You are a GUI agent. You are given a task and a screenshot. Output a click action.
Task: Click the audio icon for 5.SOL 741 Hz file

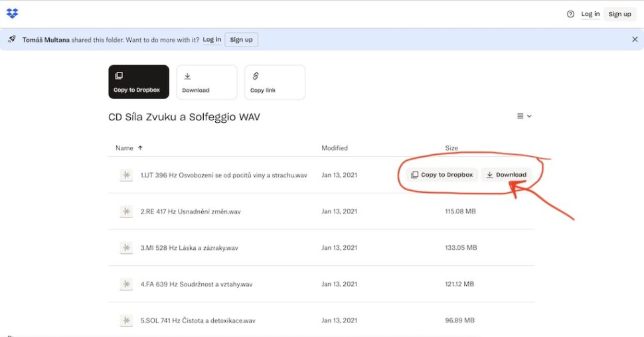pyautogui.click(x=126, y=320)
